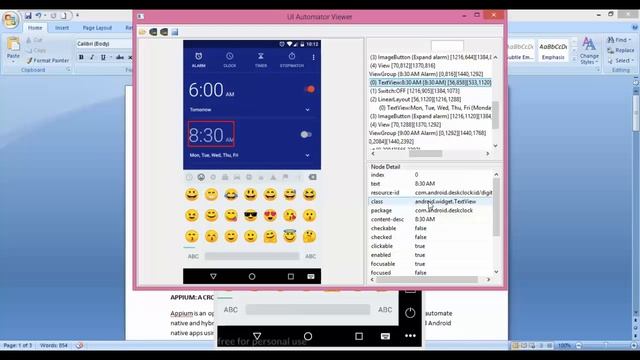Select the sunglasses emoji
The image size is (640, 360).
point(250,216)
